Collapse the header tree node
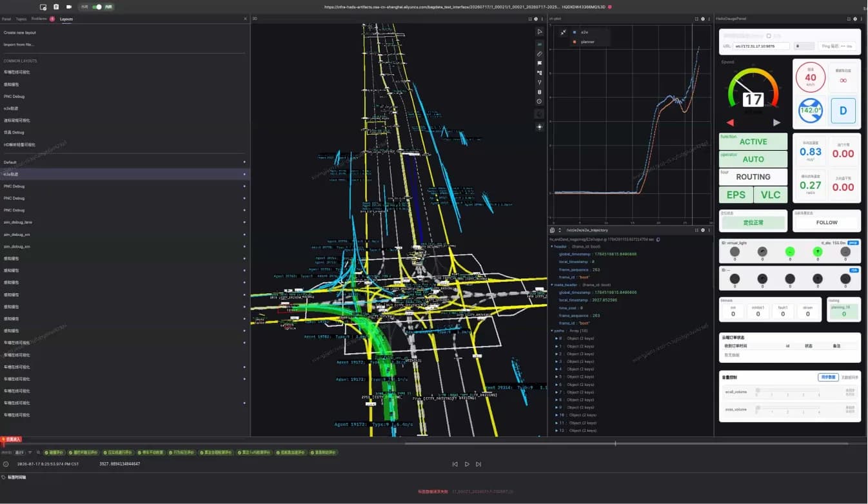 click(552, 246)
